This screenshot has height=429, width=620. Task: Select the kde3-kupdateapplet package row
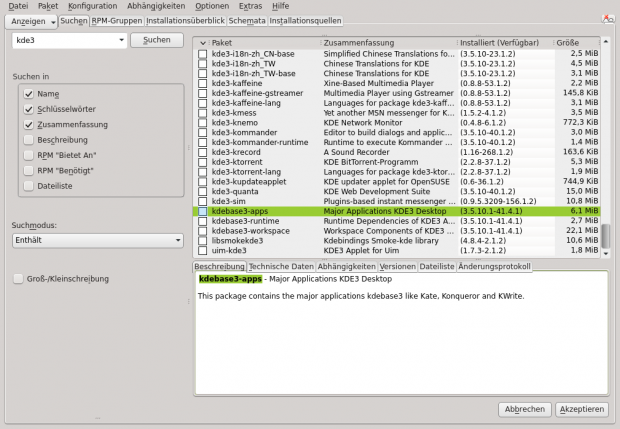click(x=397, y=182)
